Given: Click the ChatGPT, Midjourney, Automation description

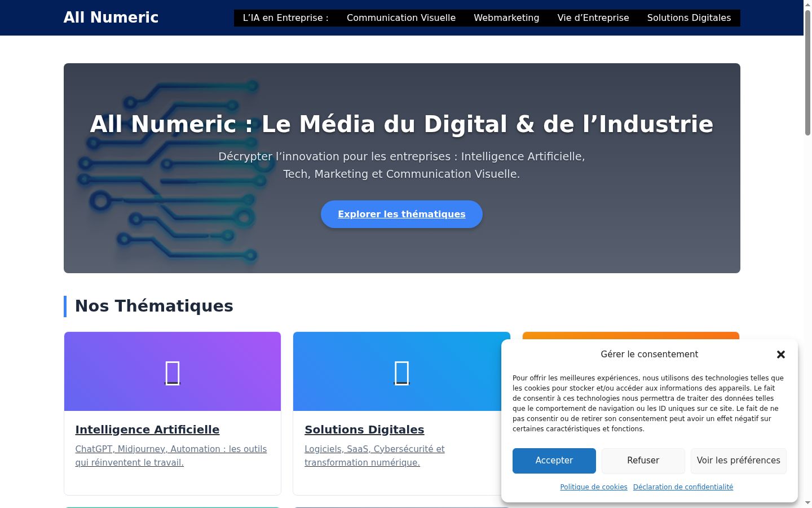Looking at the screenshot, I should (x=171, y=456).
